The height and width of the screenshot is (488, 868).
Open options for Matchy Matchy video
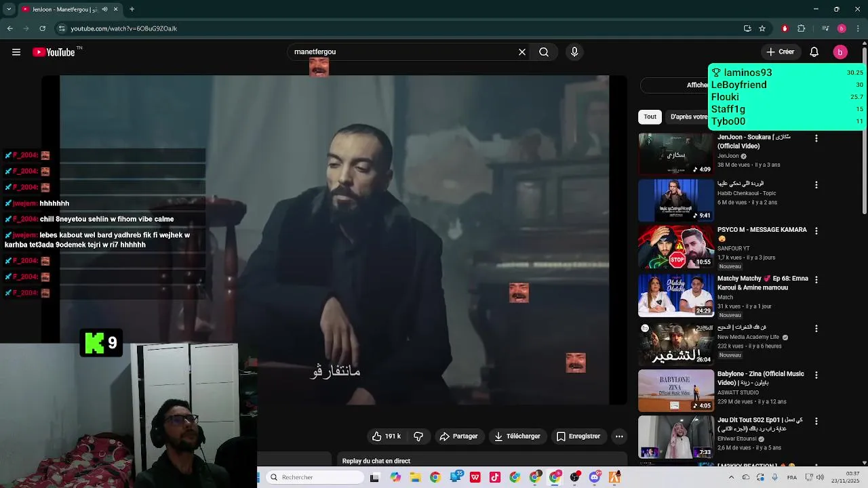point(816,279)
